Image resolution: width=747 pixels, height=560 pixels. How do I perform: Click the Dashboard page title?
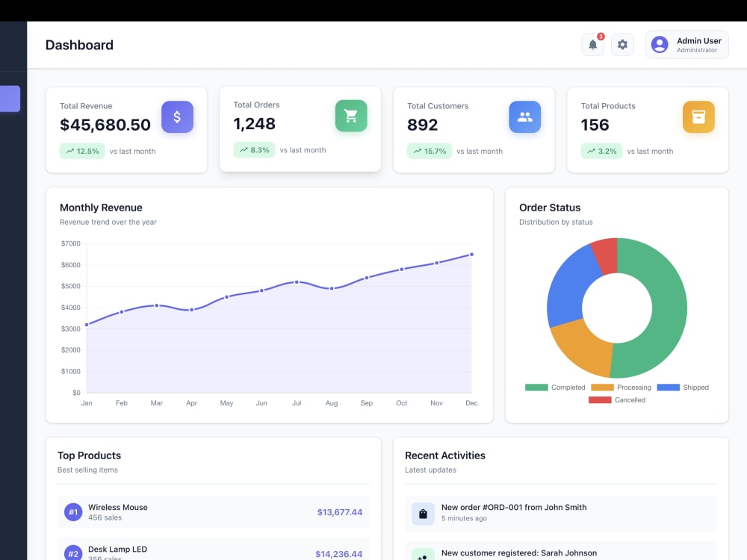coord(79,45)
